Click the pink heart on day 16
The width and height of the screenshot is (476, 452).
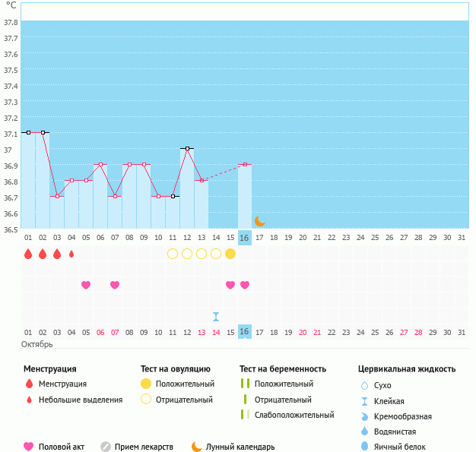pyautogui.click(x=245, y=285)
